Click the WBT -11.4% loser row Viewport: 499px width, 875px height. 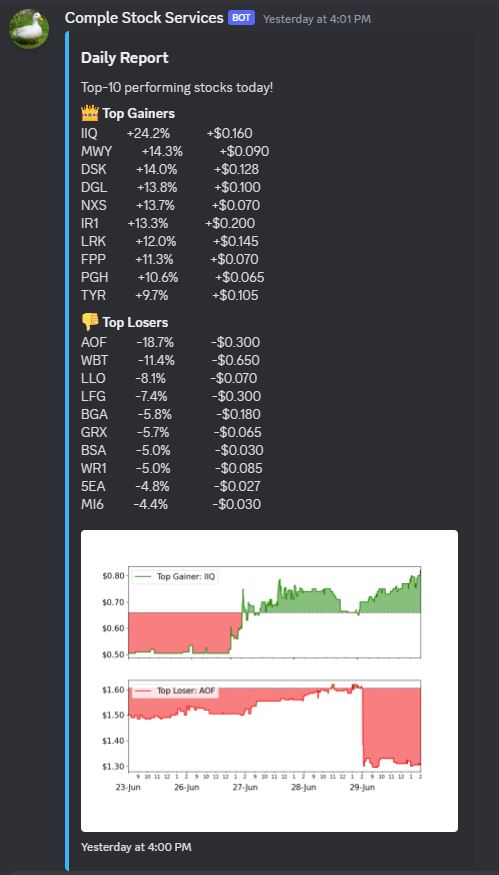tap(171, 360)
